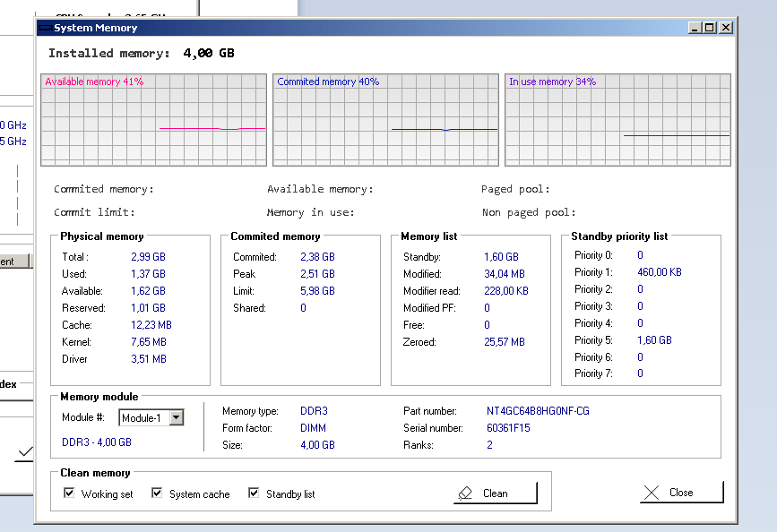Screen dimensions: 777x532
Task: Click Modifier read value 228,00 KB
Action: [506, 291]
